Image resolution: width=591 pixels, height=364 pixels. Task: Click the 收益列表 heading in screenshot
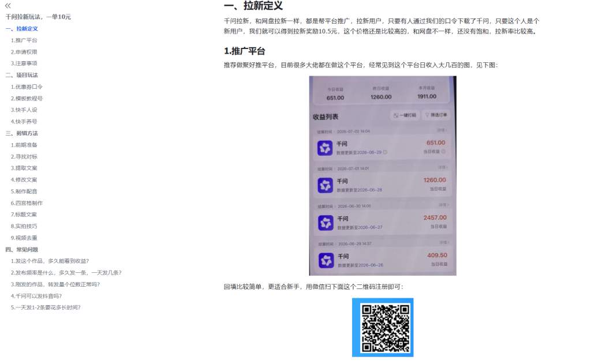pos(326,117)
